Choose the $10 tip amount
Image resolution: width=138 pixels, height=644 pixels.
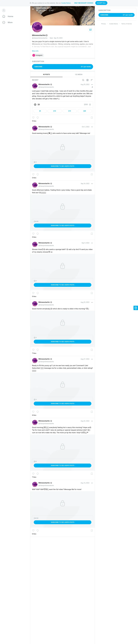(55, 111)
